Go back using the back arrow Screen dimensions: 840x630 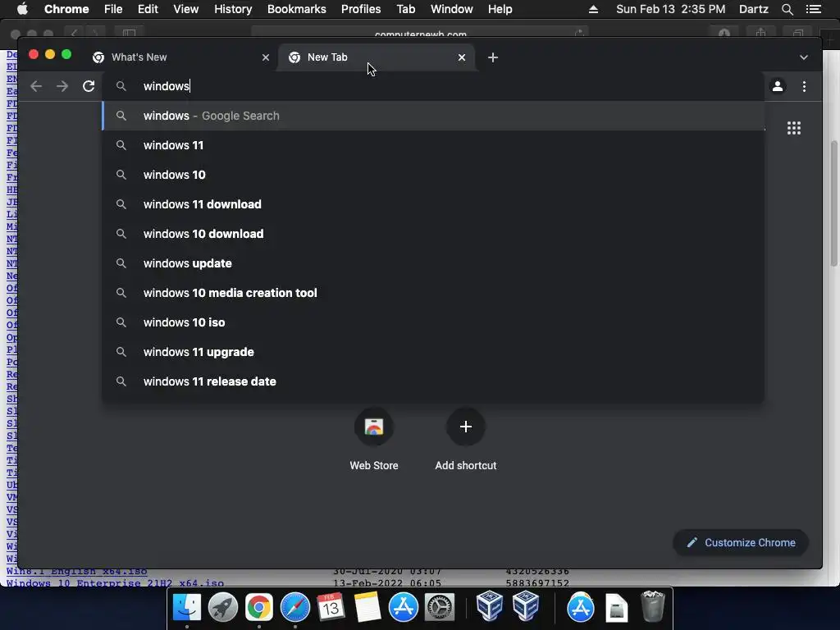coord(36,86)
